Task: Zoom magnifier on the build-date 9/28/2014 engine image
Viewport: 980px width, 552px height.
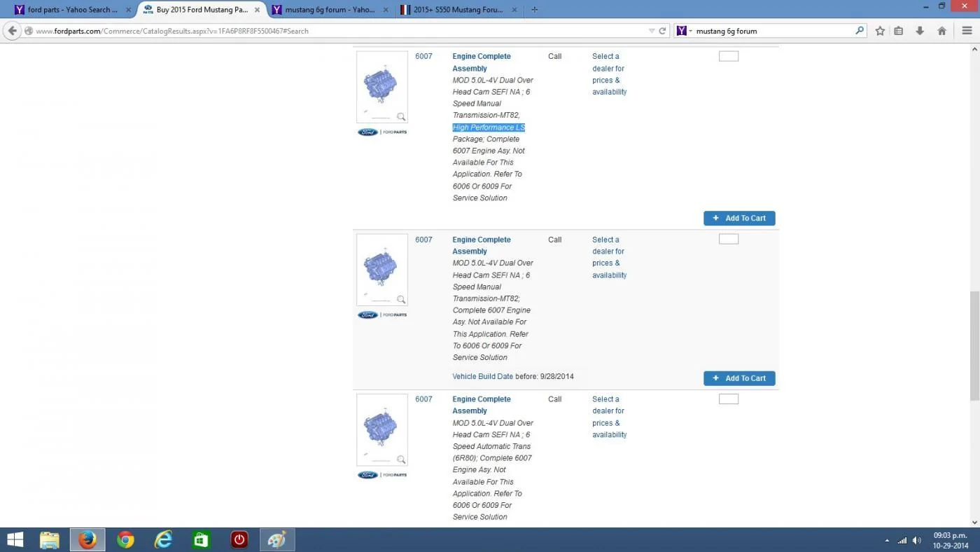Action: pos(401,300)
